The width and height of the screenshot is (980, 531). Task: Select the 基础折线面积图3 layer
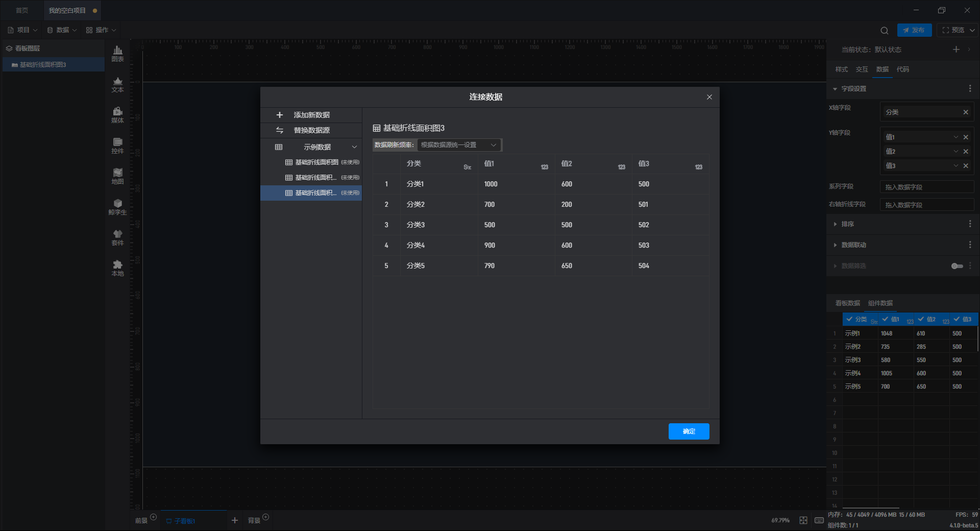[54, 65]
